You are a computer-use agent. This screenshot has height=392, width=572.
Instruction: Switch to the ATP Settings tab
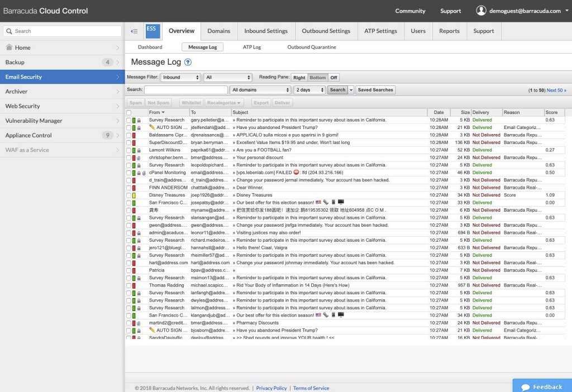click(x=380, y=31)
